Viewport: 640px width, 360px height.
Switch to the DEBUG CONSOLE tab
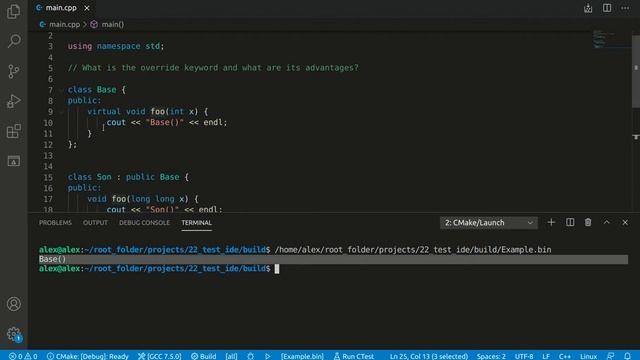coord(144,223)
